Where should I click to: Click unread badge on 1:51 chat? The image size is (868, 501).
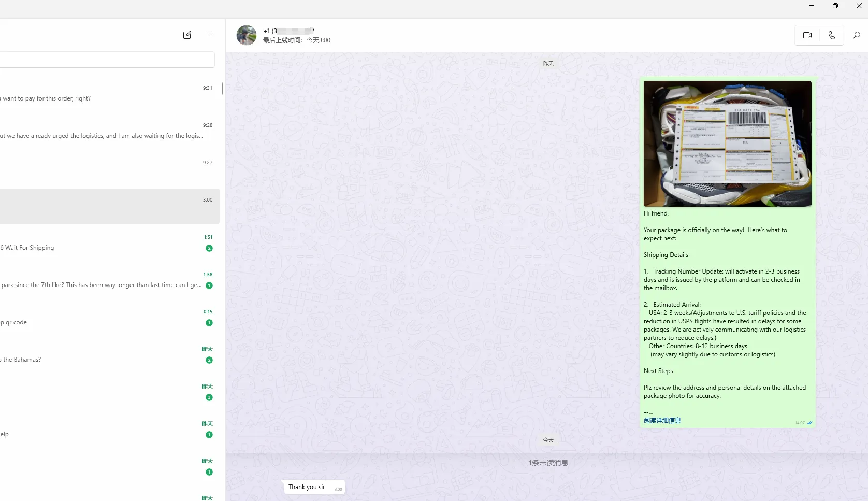(209, 248)
